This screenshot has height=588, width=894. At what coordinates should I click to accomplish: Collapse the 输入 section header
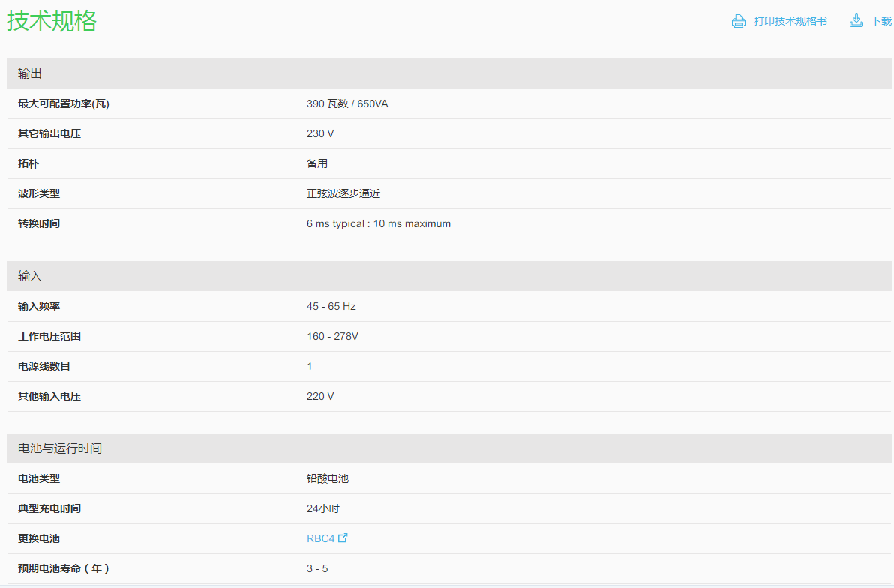(30, 276)
